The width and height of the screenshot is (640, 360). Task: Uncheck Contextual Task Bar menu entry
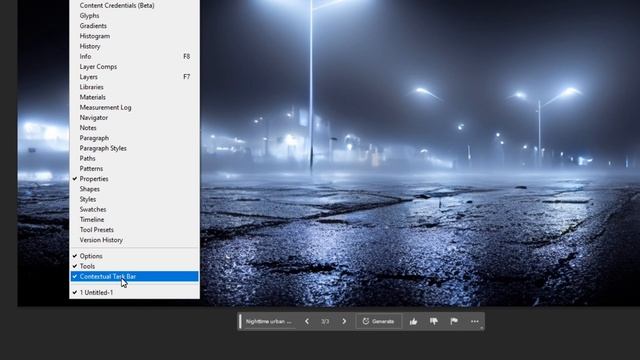pyautogui.click(x=134, y=276)
